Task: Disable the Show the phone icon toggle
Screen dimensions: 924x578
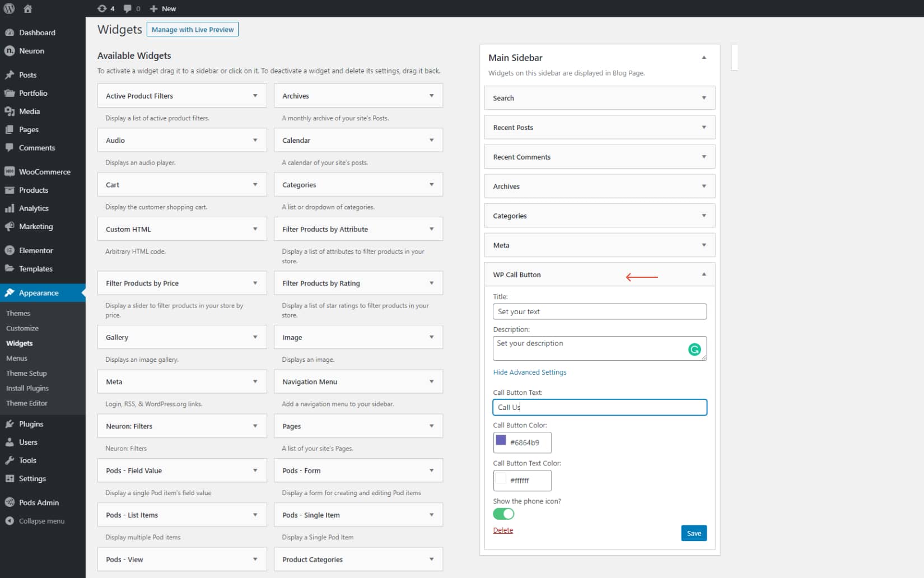Action: click(503, 514)
